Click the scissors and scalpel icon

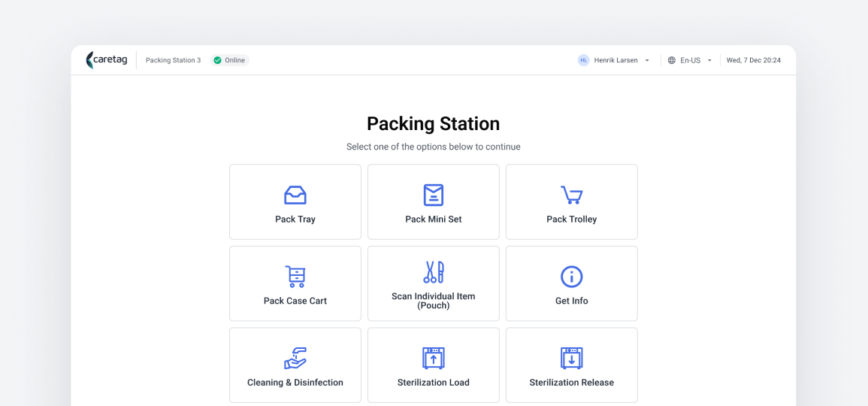[434, 272]
